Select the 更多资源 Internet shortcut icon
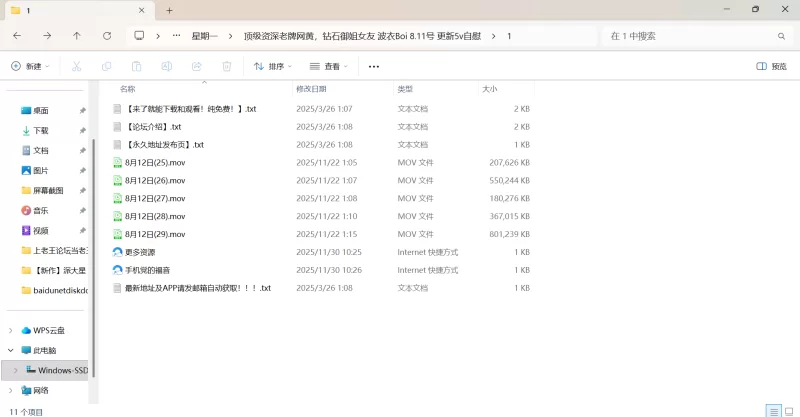 pos(117,252)
